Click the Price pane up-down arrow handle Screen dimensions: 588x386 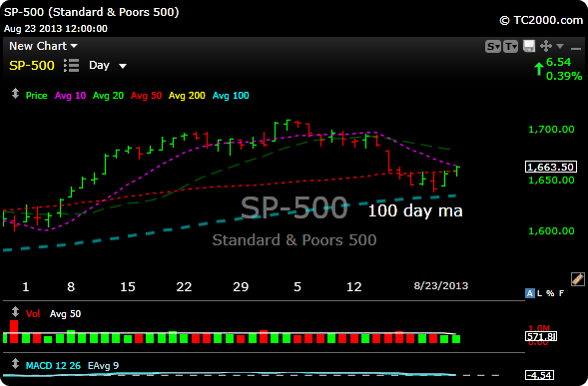15,94
